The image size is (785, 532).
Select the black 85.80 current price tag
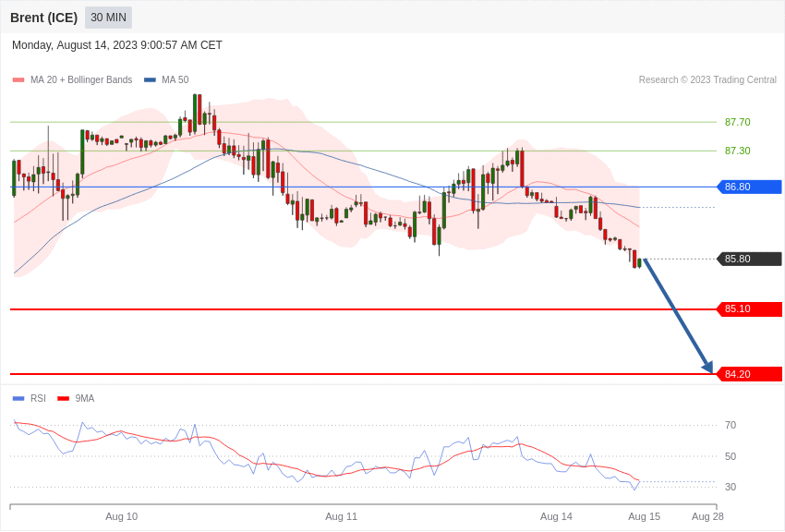click(x=750, y=259)
